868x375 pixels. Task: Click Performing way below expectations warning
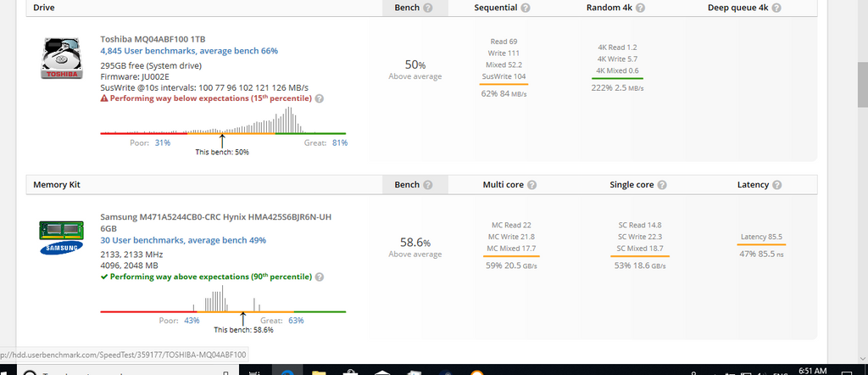tap(206, 98)
